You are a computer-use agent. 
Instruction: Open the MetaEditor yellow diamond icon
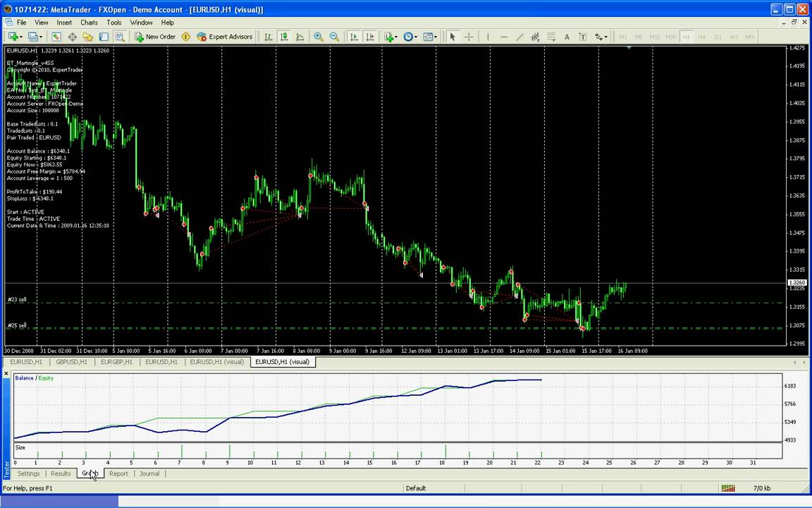tap(186, 37)
